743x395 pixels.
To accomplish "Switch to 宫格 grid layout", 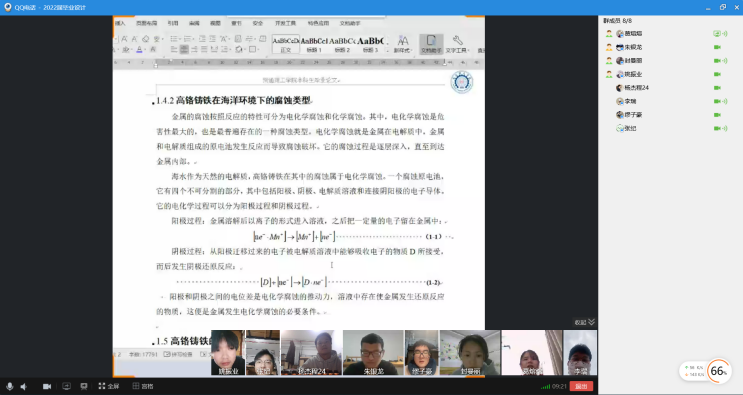I will point(143,386).
